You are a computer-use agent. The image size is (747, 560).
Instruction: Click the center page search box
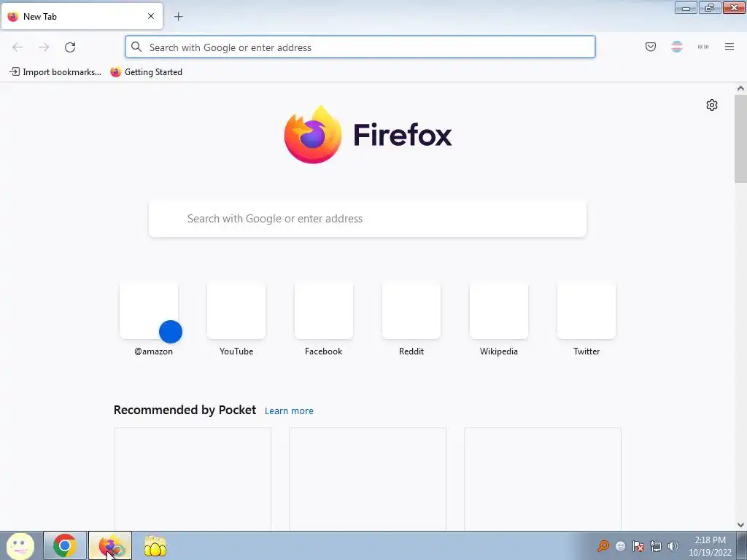click(x=368, y=219)
